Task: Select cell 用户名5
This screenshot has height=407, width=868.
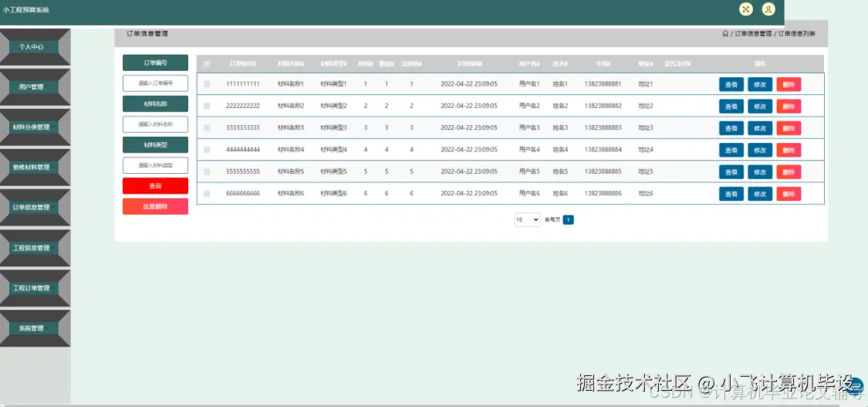Action: 529,171
